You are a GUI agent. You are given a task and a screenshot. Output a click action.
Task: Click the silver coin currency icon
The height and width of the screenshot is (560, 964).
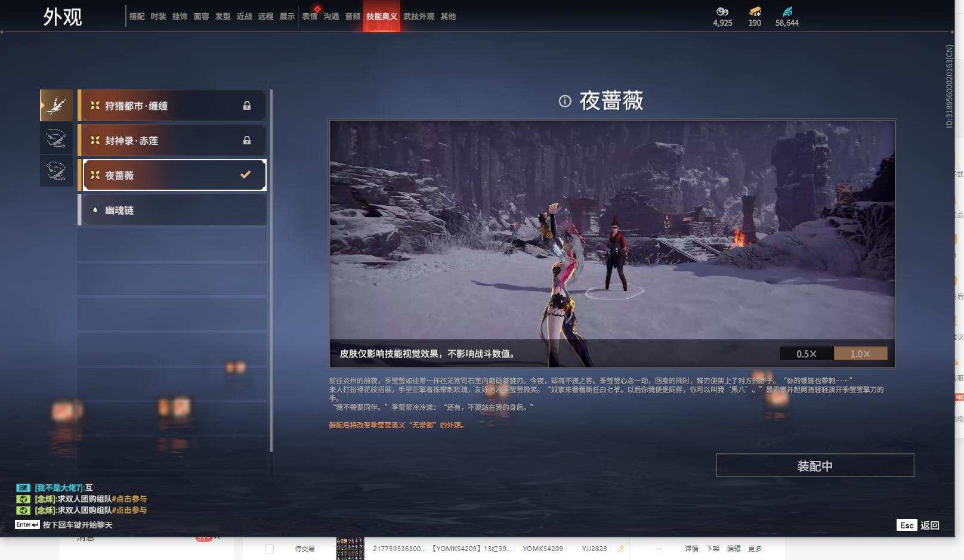722,11
